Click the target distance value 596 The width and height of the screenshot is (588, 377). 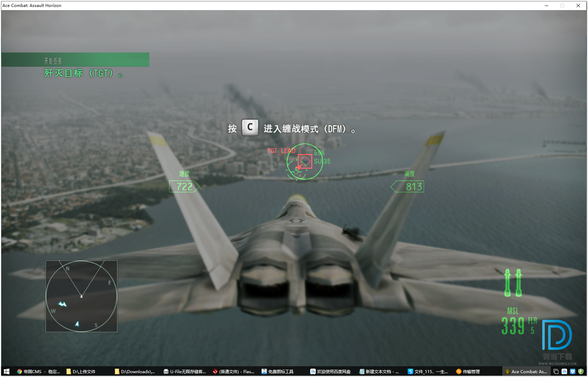point(319,153)
